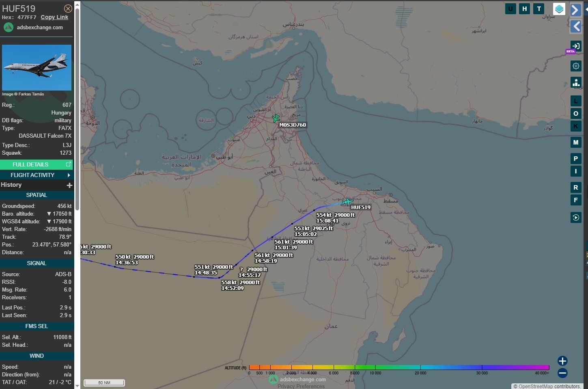Image resolution: width=588 pixels, height=389 pixels.
Task: Open the map layers switcher icon
Action: tap(559, 9)
